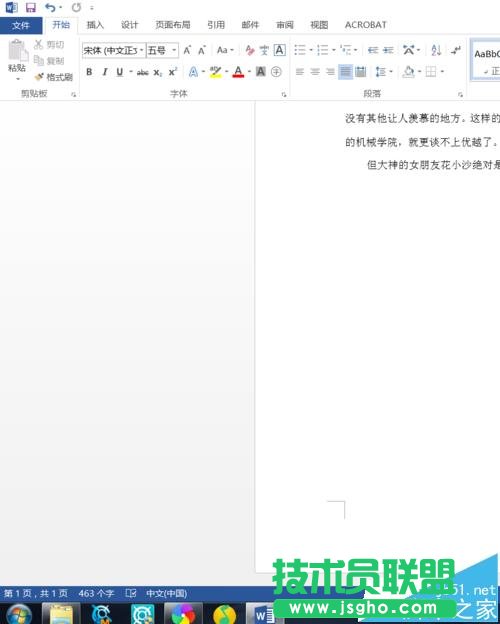Image resolution: width=500 pixels, height=624 pixels.
Task: Open line spacing dropdown
Action: [x=383, y=72]
